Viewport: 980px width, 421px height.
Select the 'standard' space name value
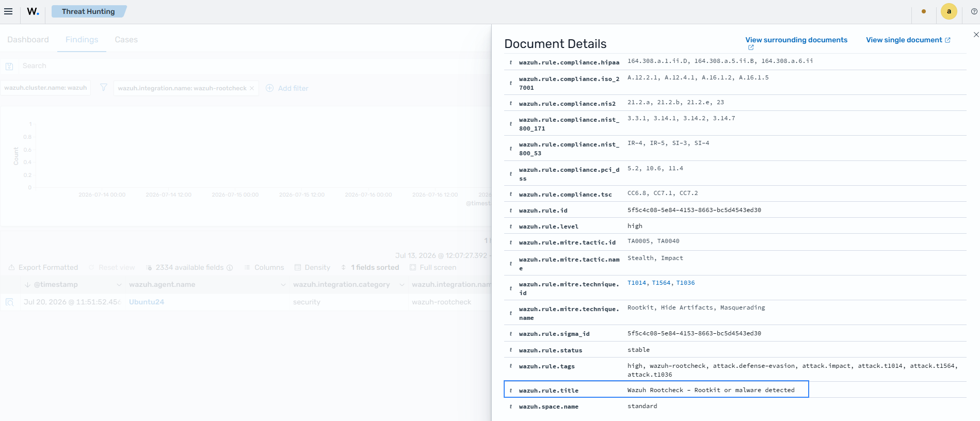click(x=642, y=406)
